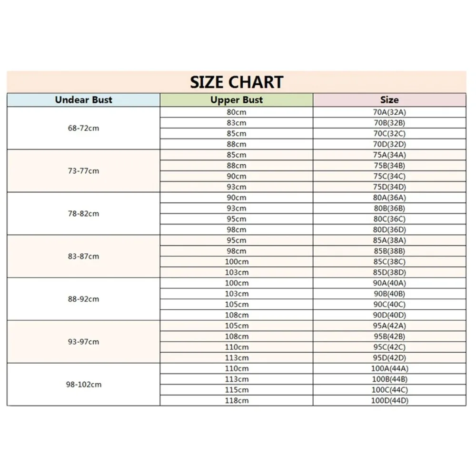Click the 93-97cm under bust cell
This screenshot has width=476, height=476.
coord(83,342)
